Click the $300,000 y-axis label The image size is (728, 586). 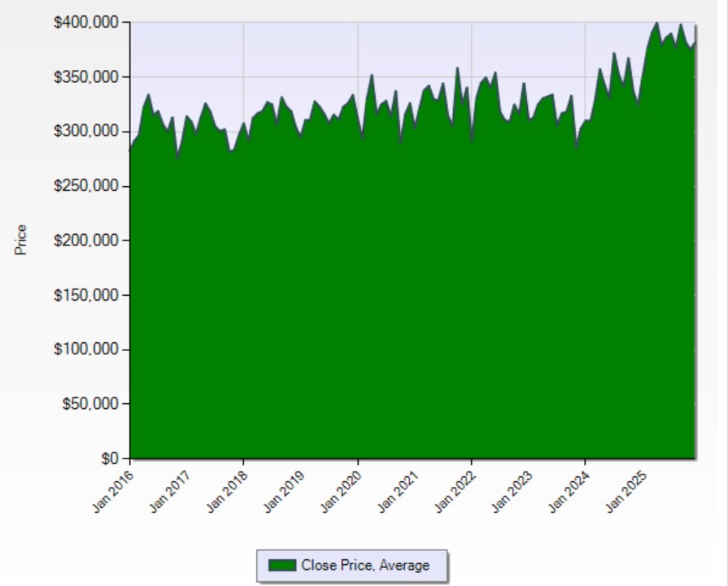click(91, 132)
